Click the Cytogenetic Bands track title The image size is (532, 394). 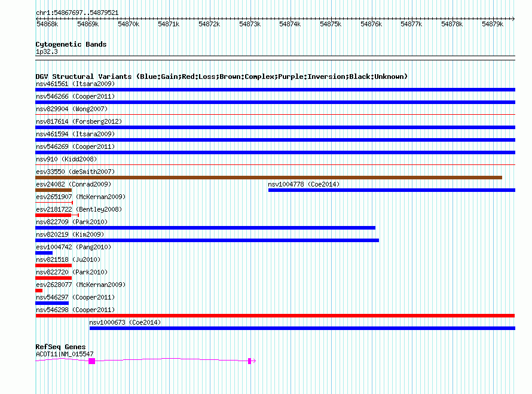pyautogui.click(x=71, y=44)
